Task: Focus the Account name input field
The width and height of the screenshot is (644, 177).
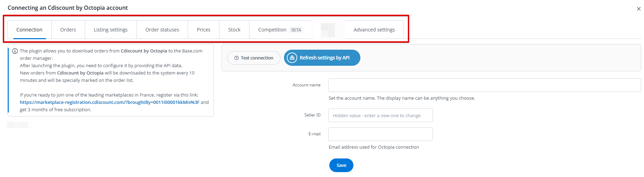Action: tap(484, 85)
